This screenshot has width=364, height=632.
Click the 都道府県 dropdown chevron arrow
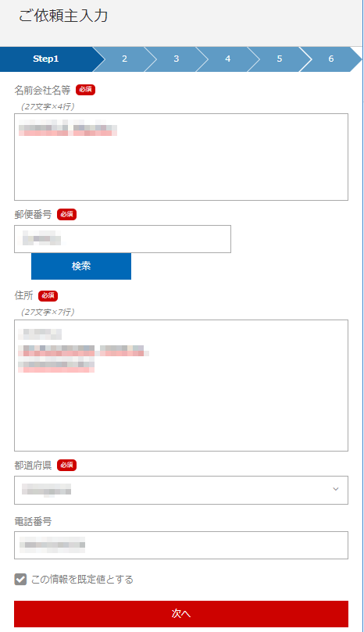tap(336, 489)
